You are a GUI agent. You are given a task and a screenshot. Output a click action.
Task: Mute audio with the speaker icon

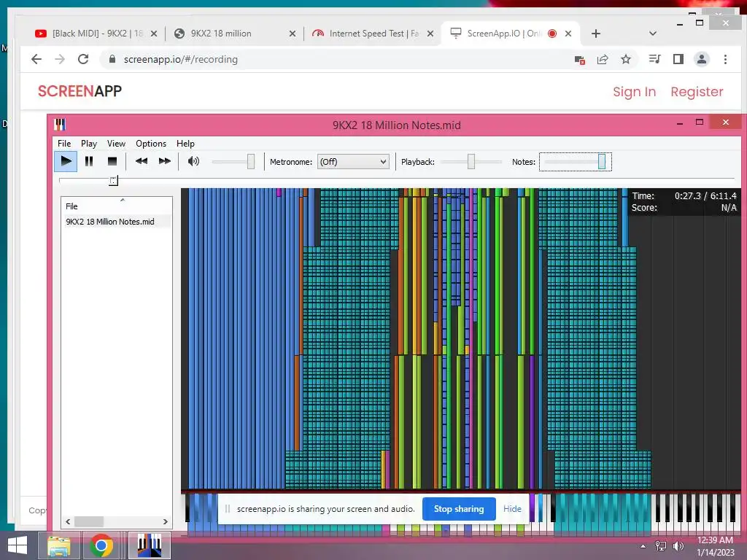(x=193, y=161)
